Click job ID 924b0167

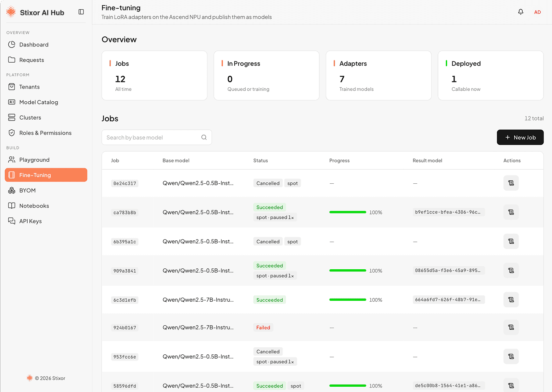[125, 328]
